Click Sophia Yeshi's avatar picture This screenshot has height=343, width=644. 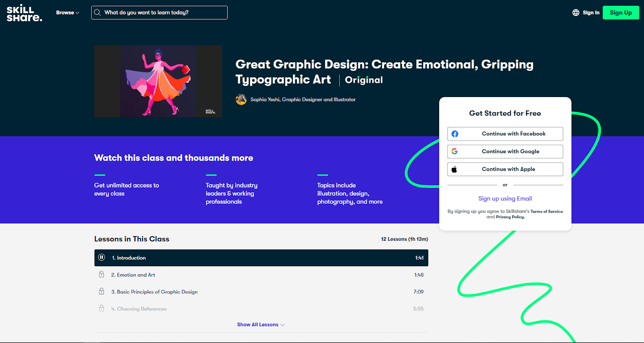[x=241, y=99]
